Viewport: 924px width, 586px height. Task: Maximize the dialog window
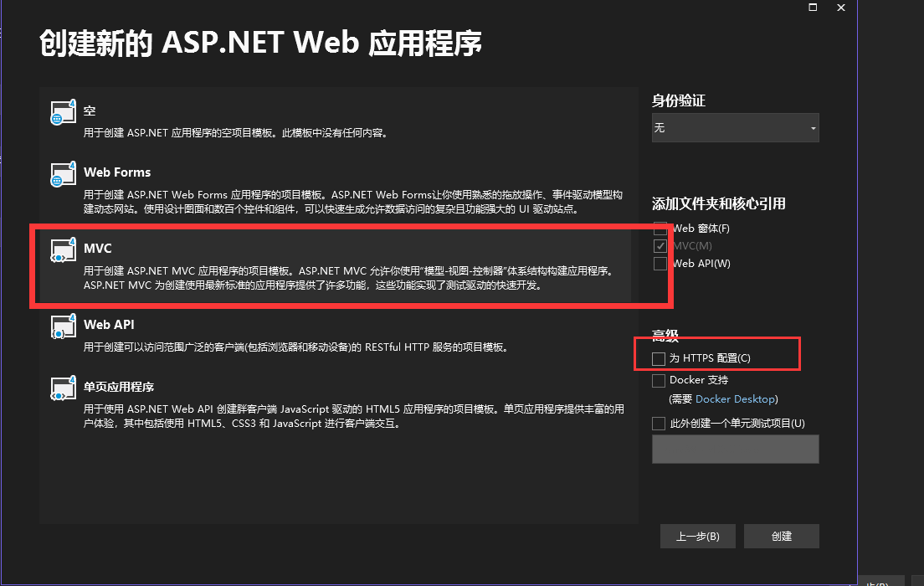(x=813, y=7)
